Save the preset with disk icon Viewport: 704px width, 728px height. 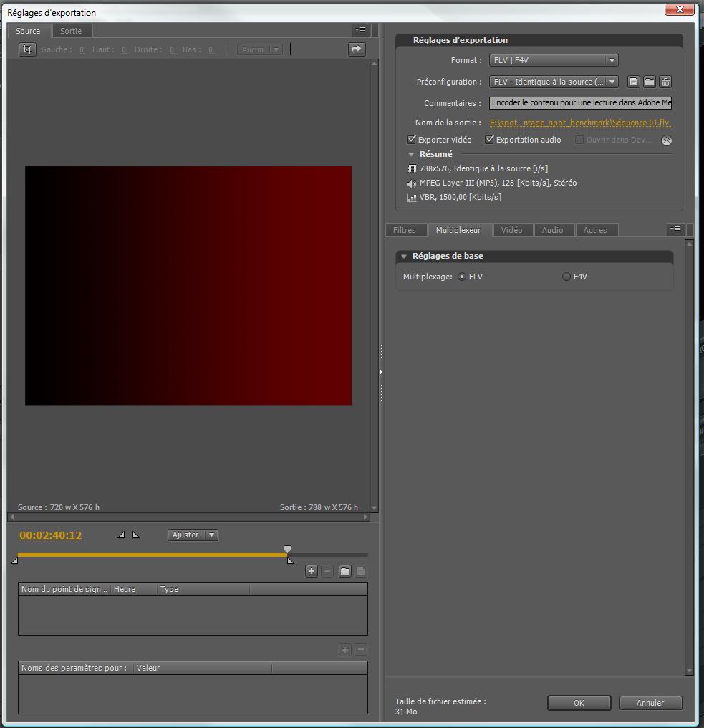[x=634, y=82]
